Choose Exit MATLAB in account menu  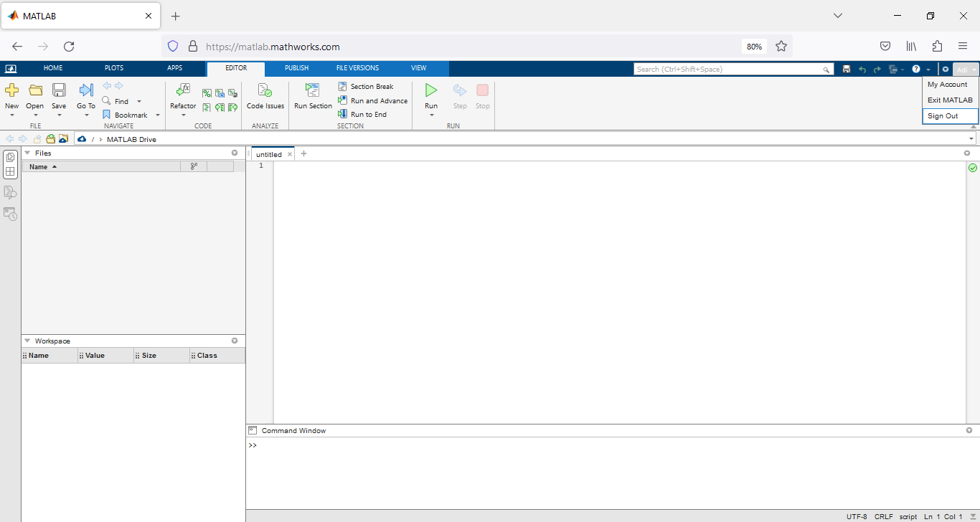click(950, 100)
